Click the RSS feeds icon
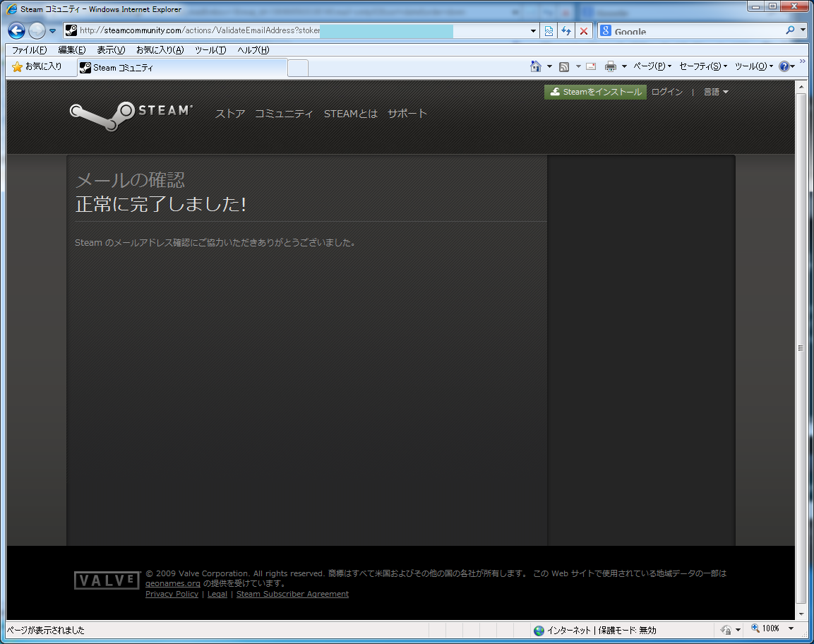The width and height of the screenshot is (814, 644). pos(564,66)
